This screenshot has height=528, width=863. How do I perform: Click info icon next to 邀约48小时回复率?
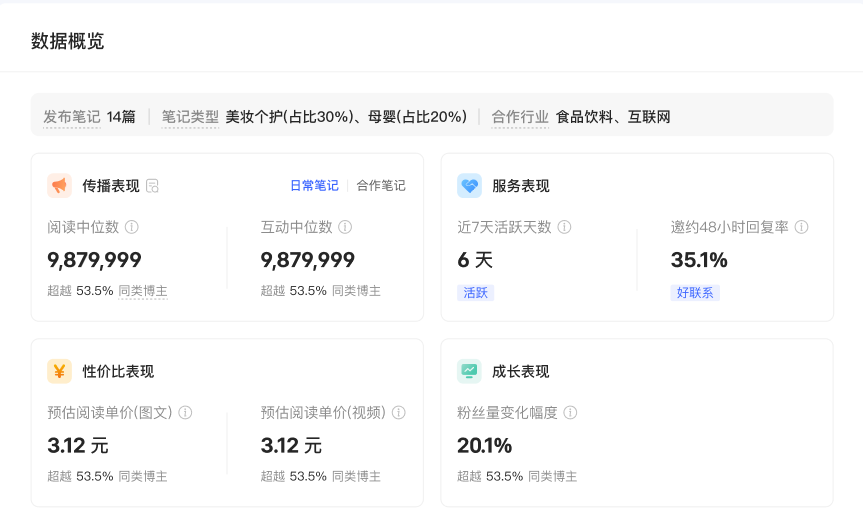pos(801,227)
